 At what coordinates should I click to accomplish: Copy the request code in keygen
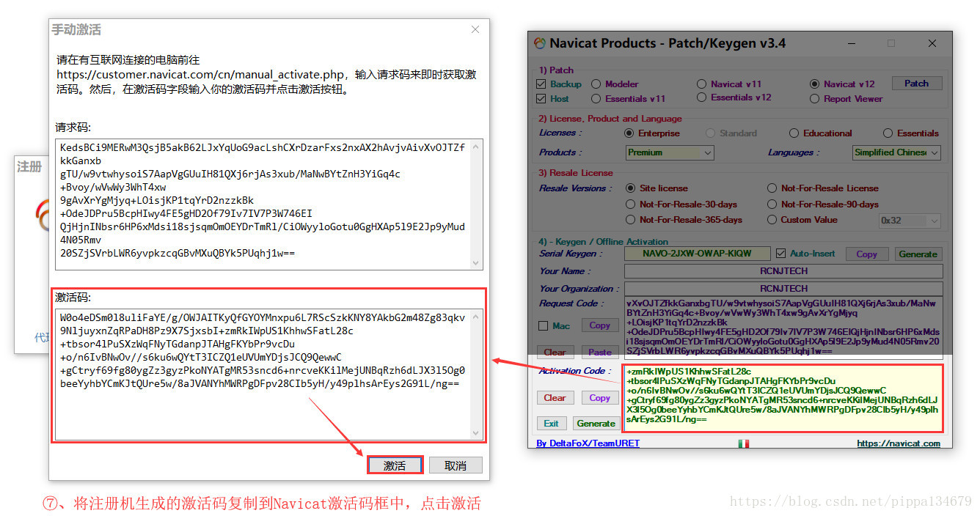599,325
